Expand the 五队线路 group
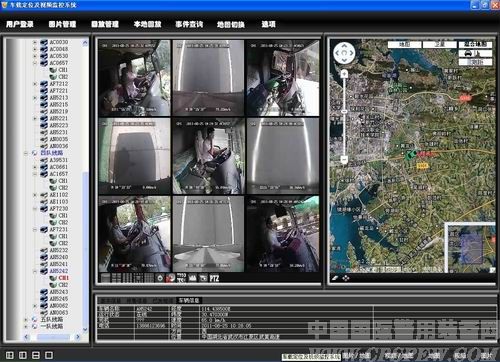Viewport: 500px width, 362px height. (26, 320)
